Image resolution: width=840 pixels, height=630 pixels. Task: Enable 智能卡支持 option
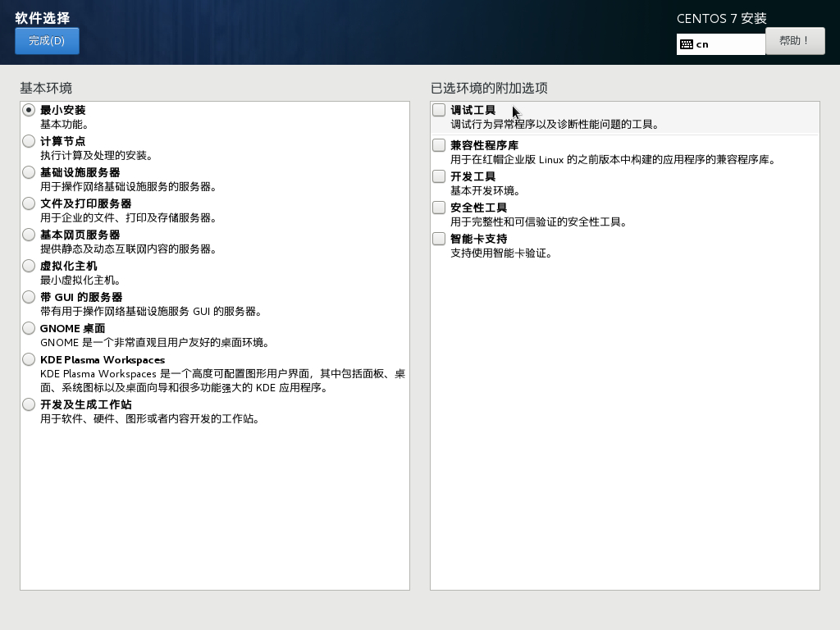[439, 239]
